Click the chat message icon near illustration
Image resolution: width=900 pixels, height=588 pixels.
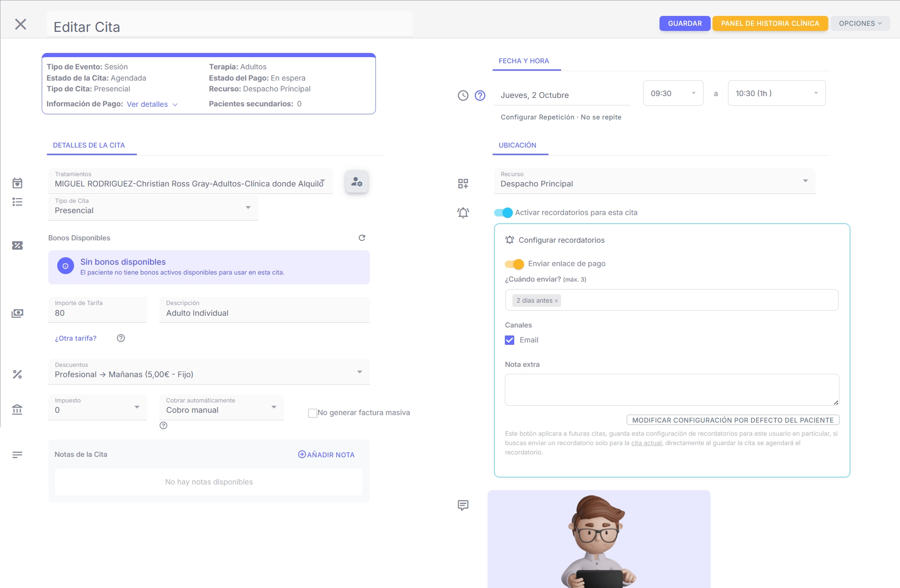coord(463,505)
